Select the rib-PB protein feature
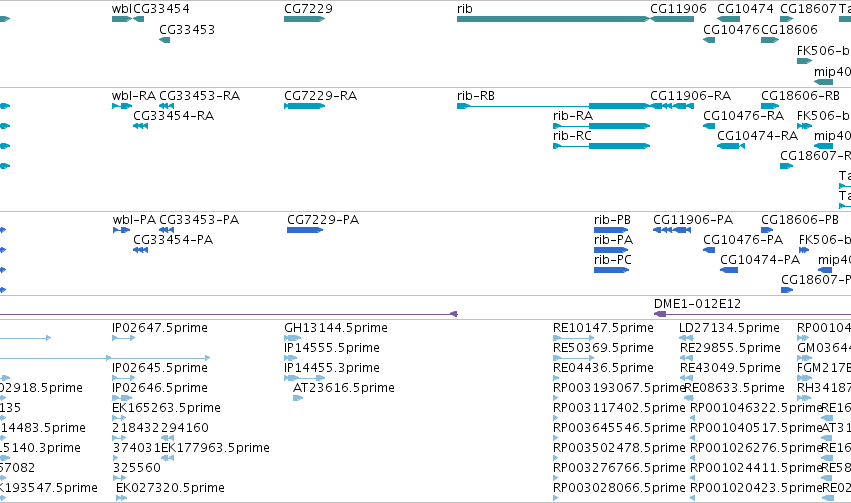Image resolution: width=851 pixels, height=503 pixels. [611, 230]
